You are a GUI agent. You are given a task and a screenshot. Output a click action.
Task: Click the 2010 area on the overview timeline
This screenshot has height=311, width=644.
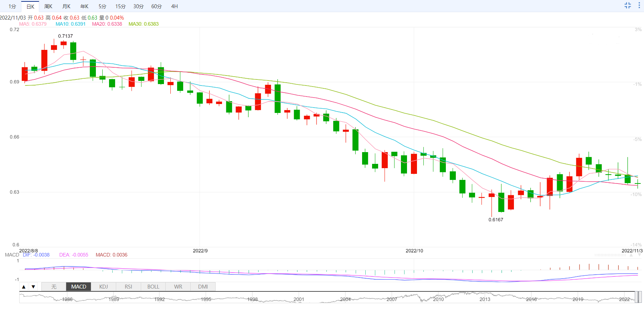pyautogui.click(x=438, y=299)
